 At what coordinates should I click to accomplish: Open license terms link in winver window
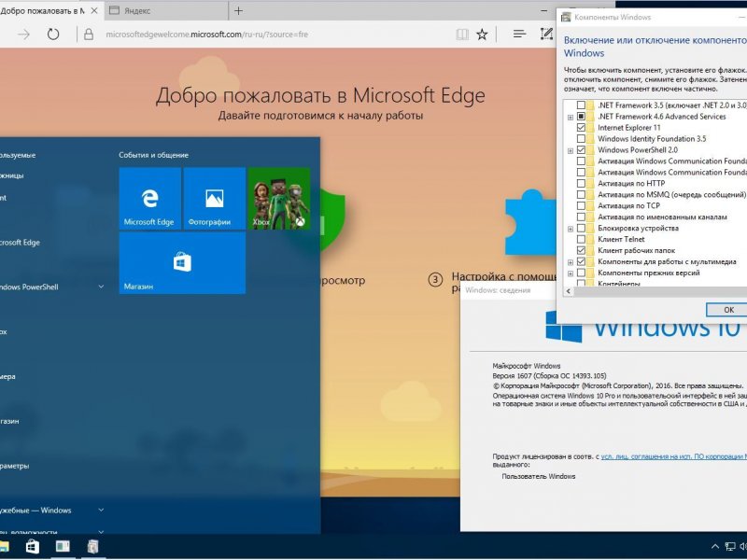(x=673, y=456)
